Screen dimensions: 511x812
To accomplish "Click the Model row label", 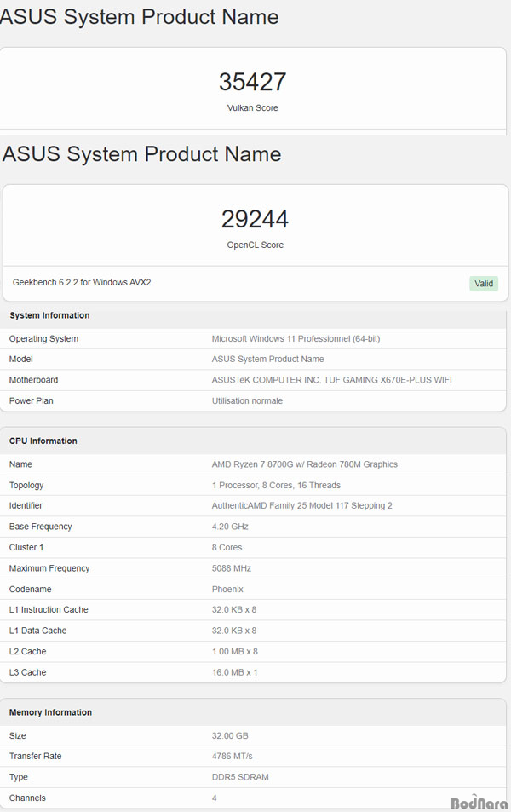I will click(x=20, y=359).
